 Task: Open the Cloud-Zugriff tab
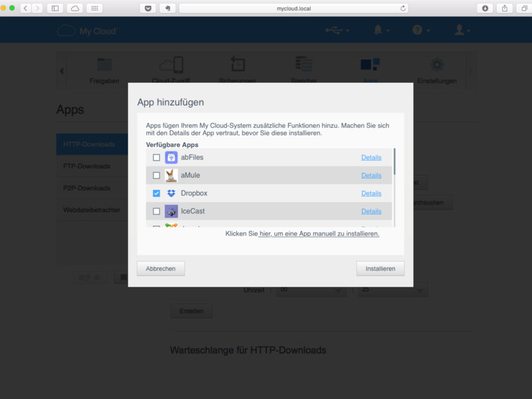pyautogui.click(x=171, y=71)
